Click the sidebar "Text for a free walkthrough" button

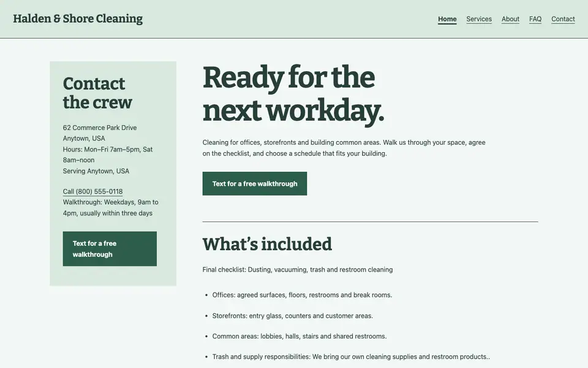tap(110, 249)
